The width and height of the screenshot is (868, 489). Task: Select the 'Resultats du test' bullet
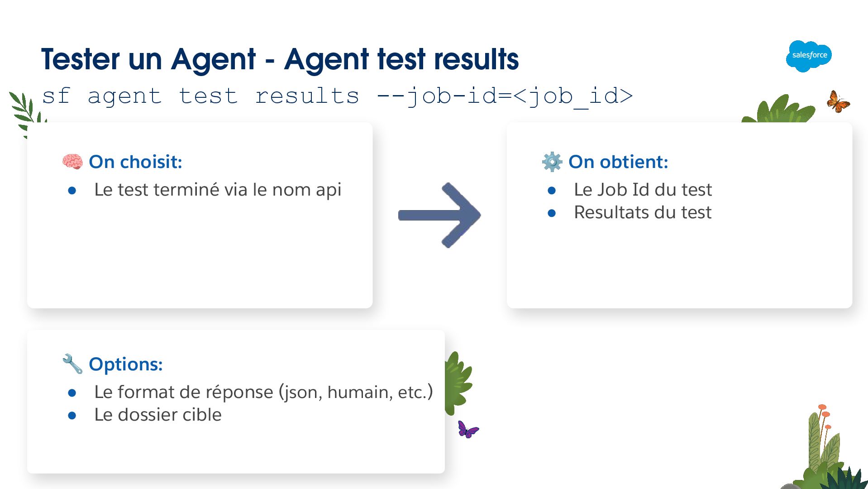642,212
